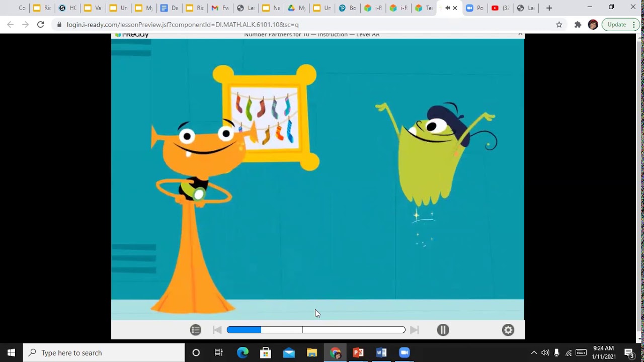This screenshot has width=644, height=362.
Task: Go forward in browser history
Action: 26,24
